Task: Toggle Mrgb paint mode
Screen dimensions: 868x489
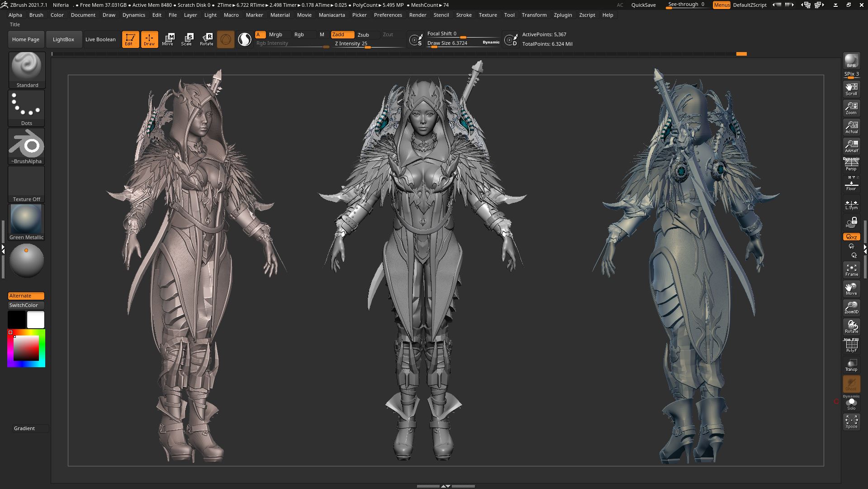Action: coord(279,35)
